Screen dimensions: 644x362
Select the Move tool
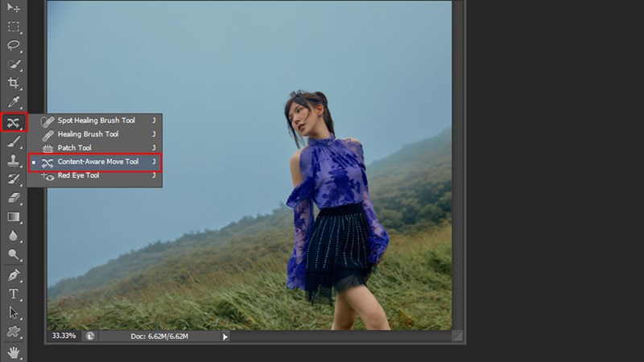[14, 7]
